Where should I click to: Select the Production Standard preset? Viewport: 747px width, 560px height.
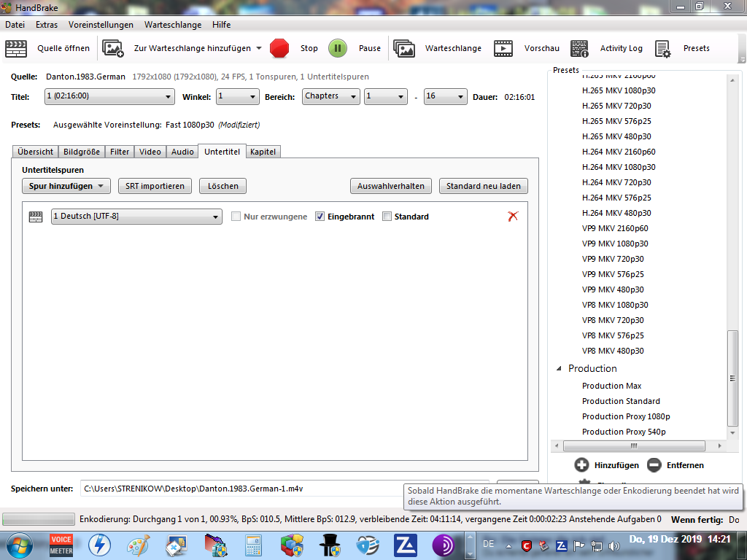[621, 401]
